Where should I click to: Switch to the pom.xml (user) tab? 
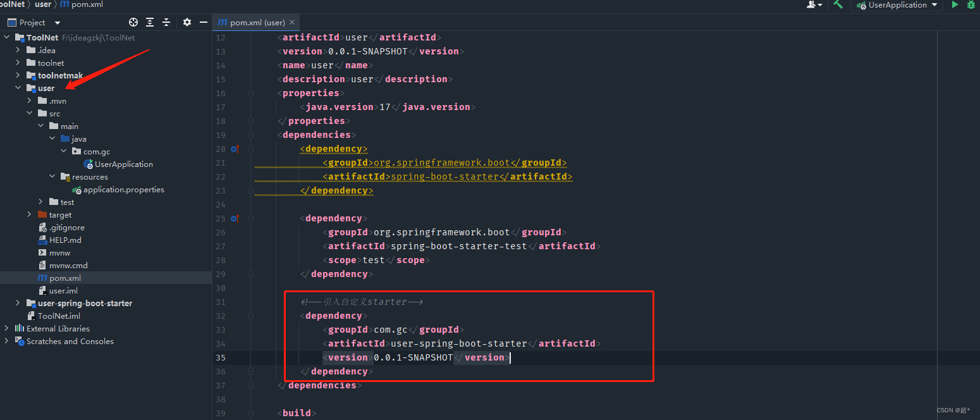click(x=253, y=22)
